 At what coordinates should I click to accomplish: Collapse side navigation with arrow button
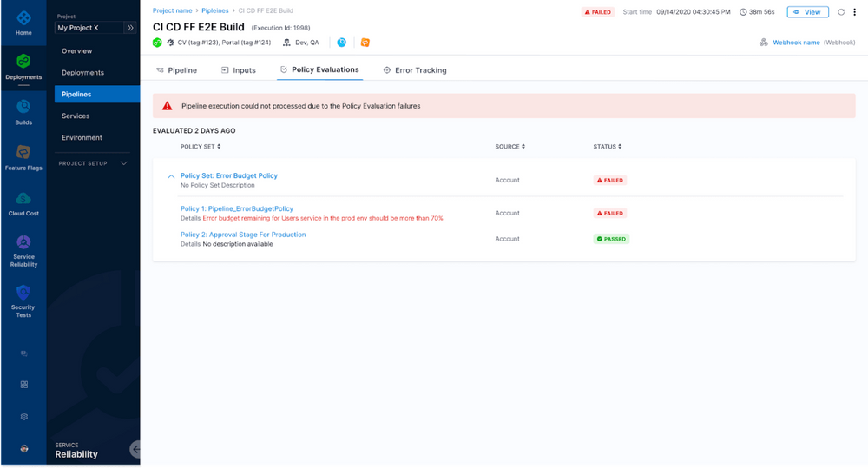pos(135,449)
